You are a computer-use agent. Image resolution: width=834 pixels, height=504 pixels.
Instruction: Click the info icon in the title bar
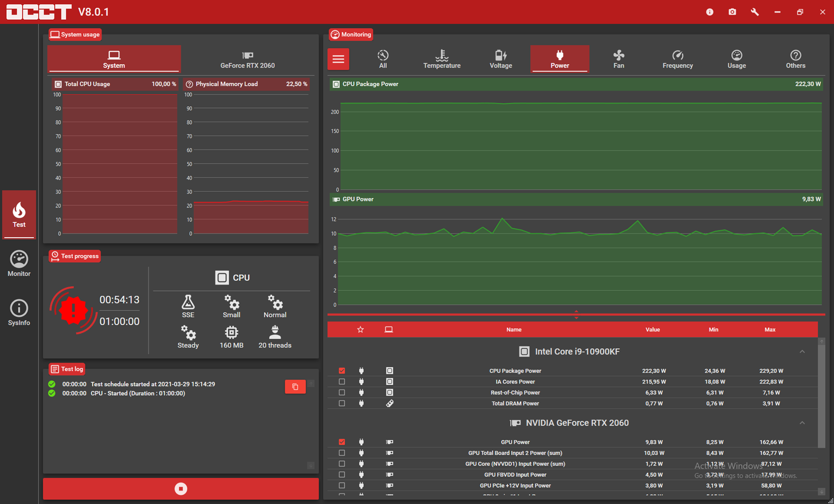(x=709, y=11)
